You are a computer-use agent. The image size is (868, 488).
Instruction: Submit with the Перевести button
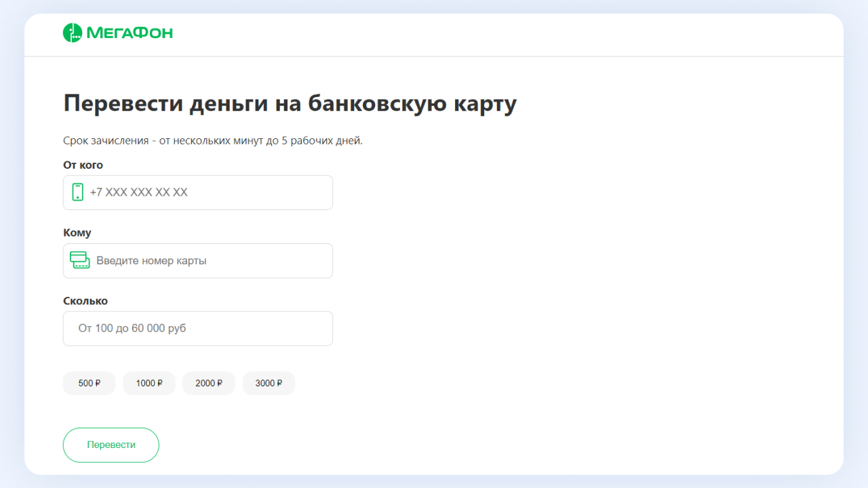coord(111,445)
